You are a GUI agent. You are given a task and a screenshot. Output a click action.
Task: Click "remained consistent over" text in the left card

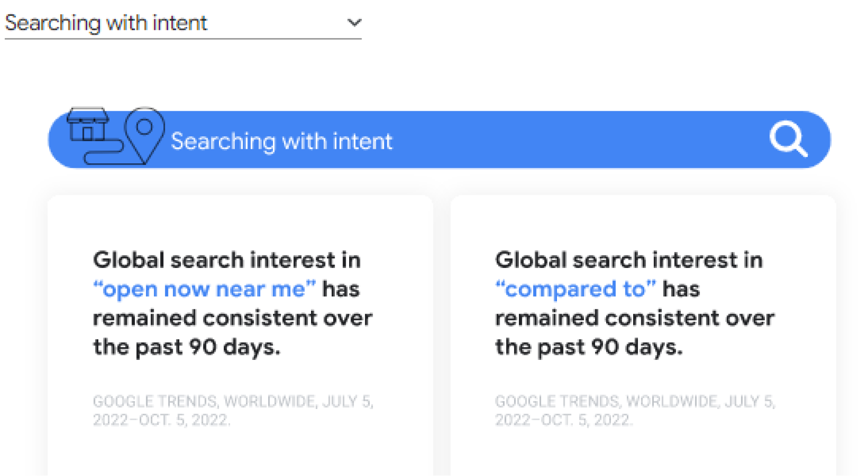tap(232, 318)
